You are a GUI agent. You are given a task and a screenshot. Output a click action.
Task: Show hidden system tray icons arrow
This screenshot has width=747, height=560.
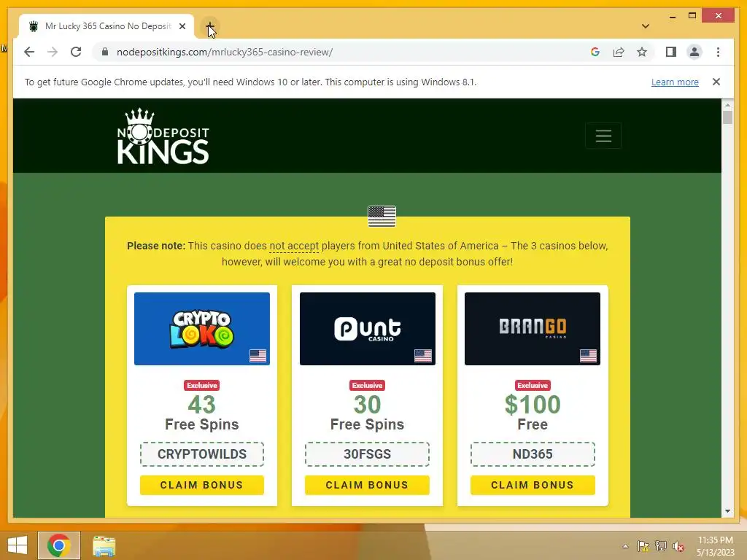(625, 546)
